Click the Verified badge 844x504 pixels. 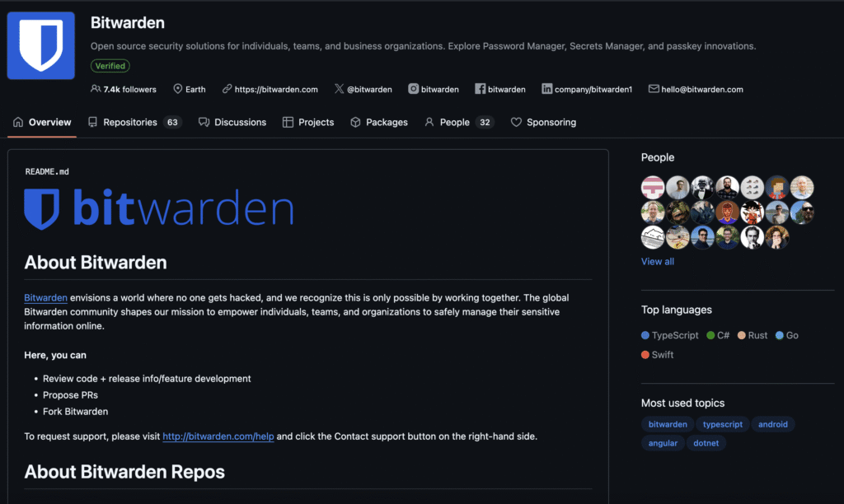[110, 66]
